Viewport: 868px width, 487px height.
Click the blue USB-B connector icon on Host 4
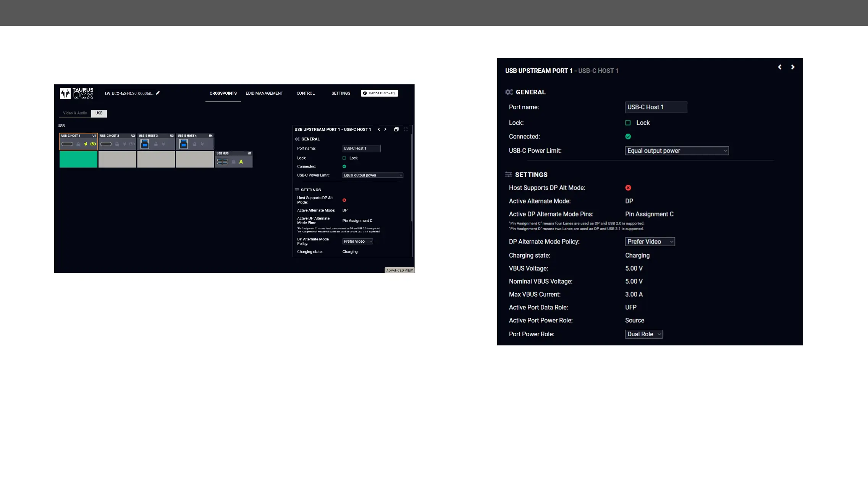pyautogui.click(x=184, y=144)
